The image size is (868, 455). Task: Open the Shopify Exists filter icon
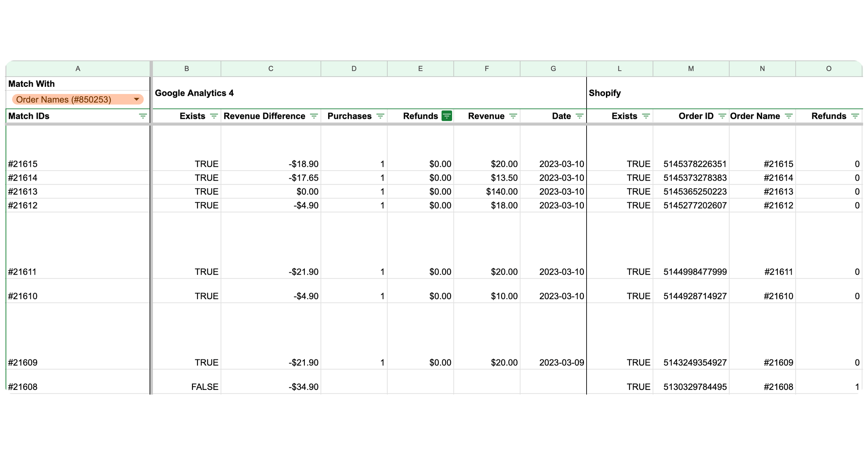coord(646,116)
